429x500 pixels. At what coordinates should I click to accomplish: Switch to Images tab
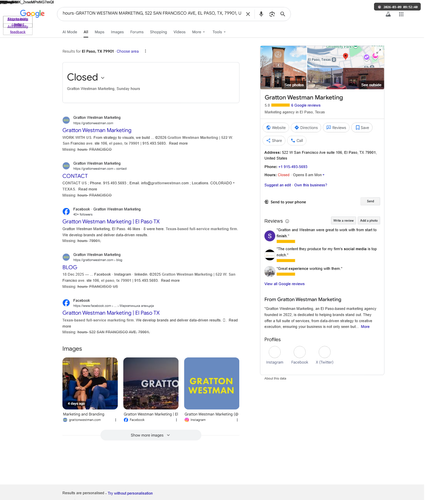pyautogui.click(x=118, y=32)
